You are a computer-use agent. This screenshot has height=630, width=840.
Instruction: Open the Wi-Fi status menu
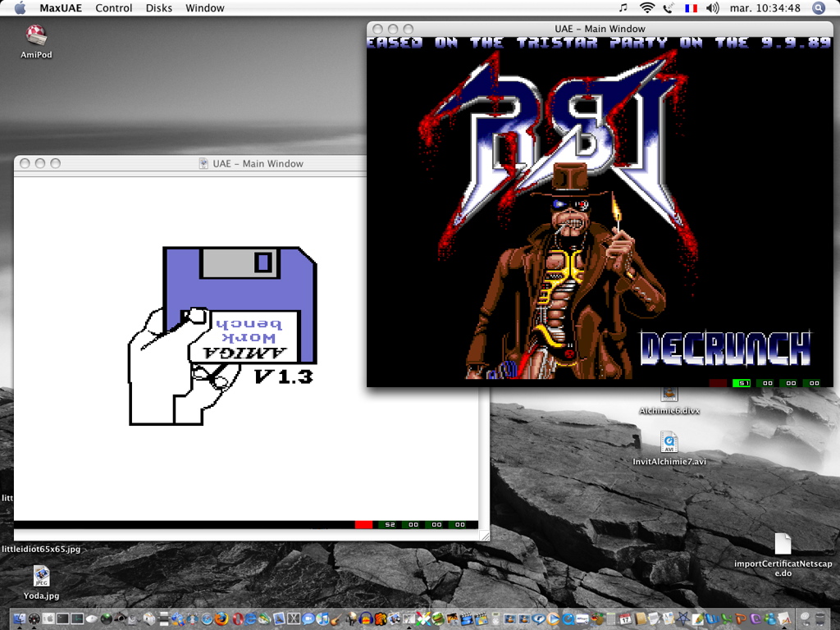[647, 7]
